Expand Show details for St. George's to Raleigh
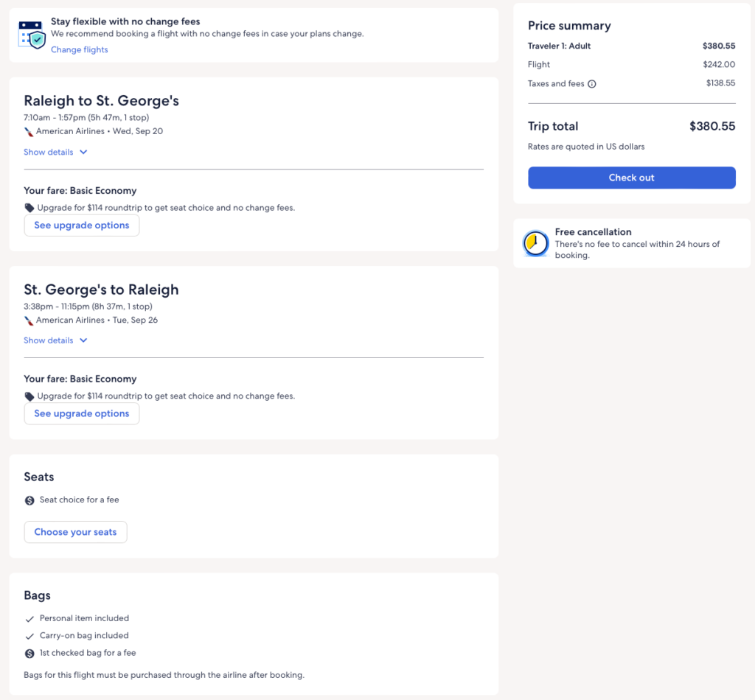This screenshot has height=700, width=755. (49, 340)
